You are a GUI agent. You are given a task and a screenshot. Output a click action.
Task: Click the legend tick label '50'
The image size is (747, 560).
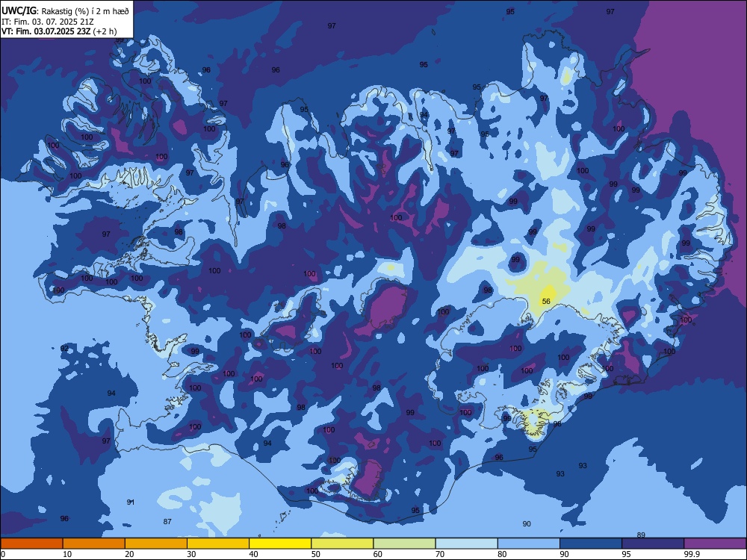(x=315, y=554)
